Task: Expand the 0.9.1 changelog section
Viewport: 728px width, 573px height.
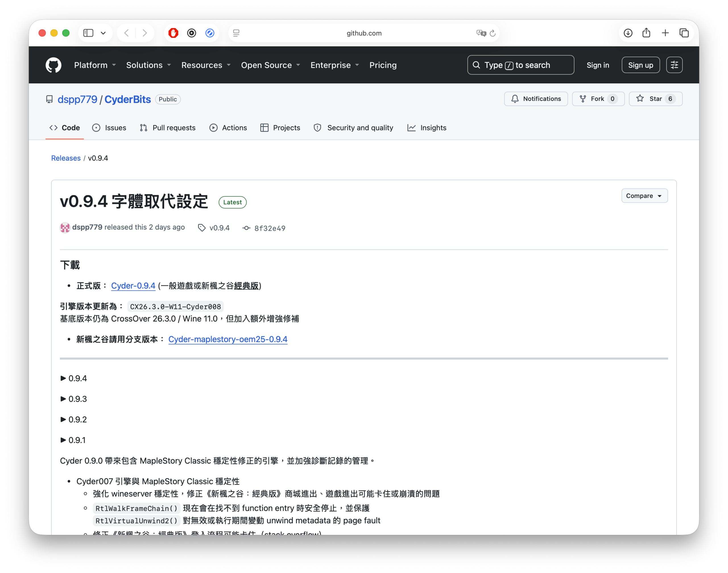Action: [x=73, y=440]
